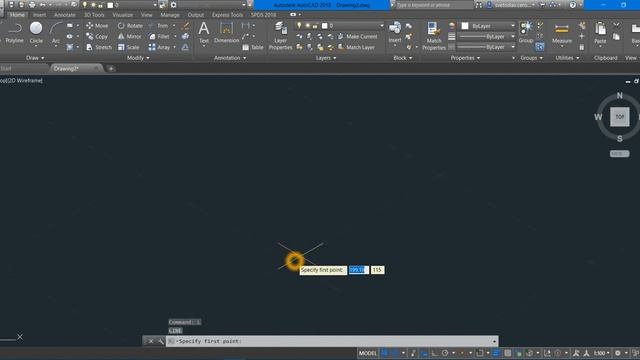Click the Insert block tool
Image resolution: width=640 pixels, height=360 pixels.
395,33
